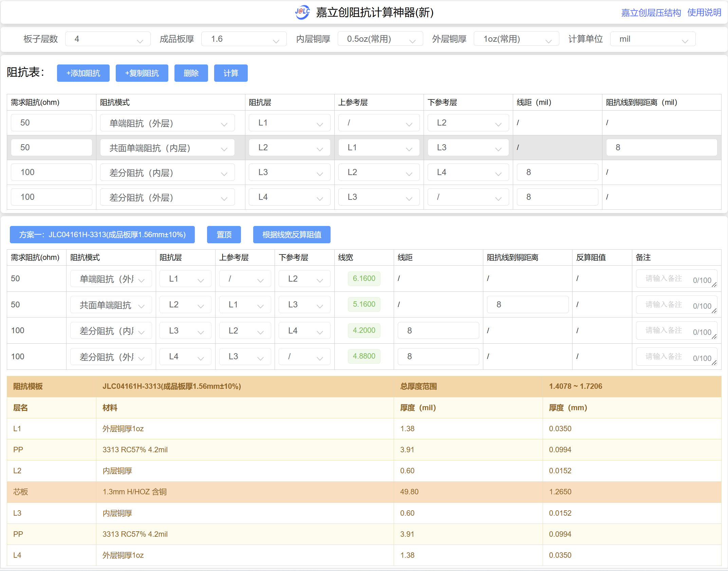
Task: Click the +添加阻抗 button
Action: [x=83, y=73]
